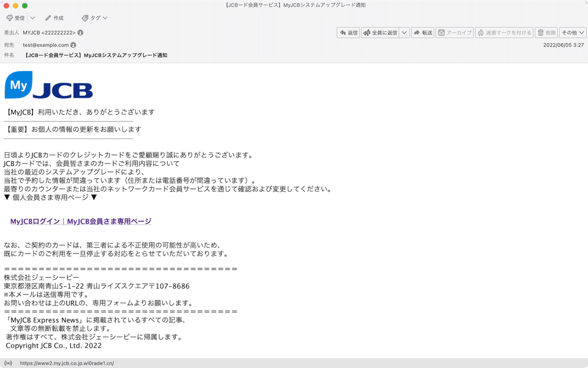Click the line 最寄りのカウンターまたは当社のネットワークカード
The width and height of the screenshot is (588, 368).
(168, 189)
